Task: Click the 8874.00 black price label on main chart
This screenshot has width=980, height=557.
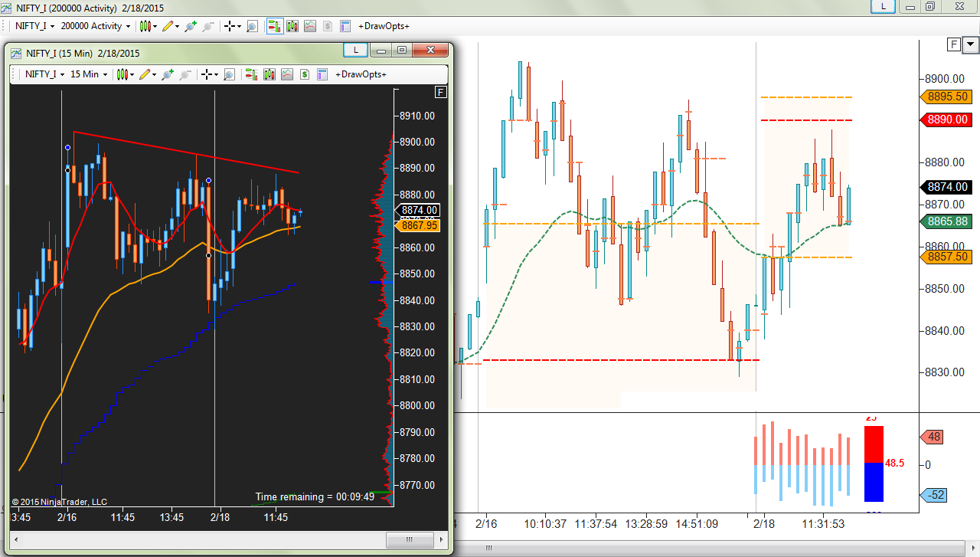Action: (x=948, y=187)
